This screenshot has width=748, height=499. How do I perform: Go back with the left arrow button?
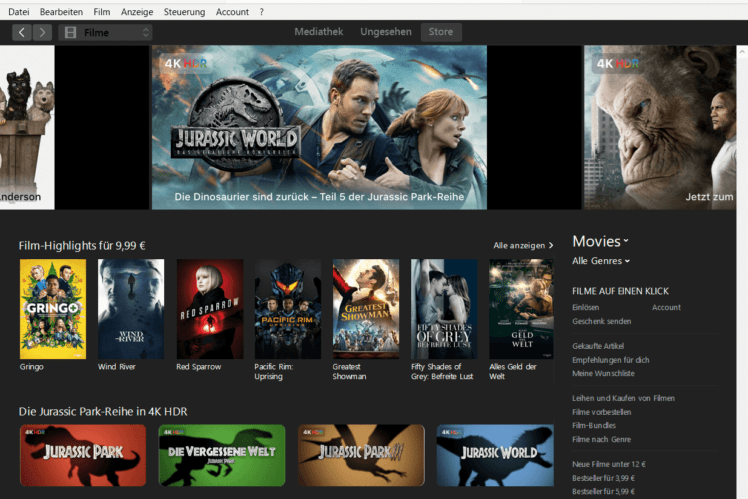coord(22,32)
